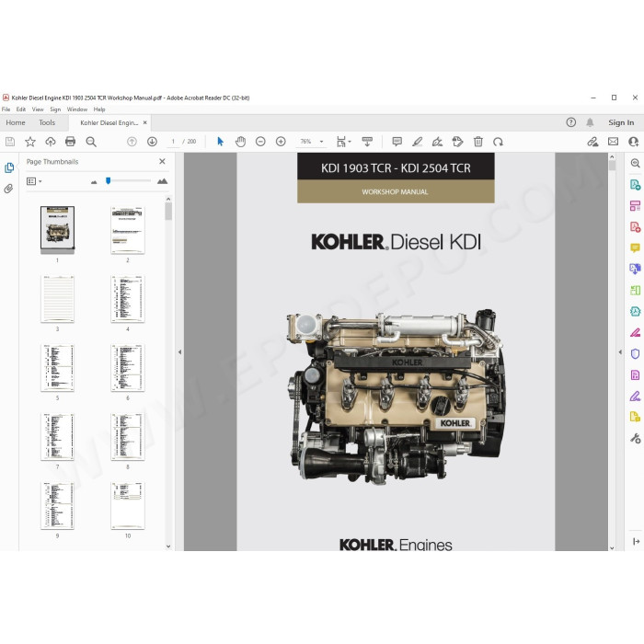Viewport: 644px width, 644px height.
Task: Upload file to cloud icon
Action: (x=51, y=142)
